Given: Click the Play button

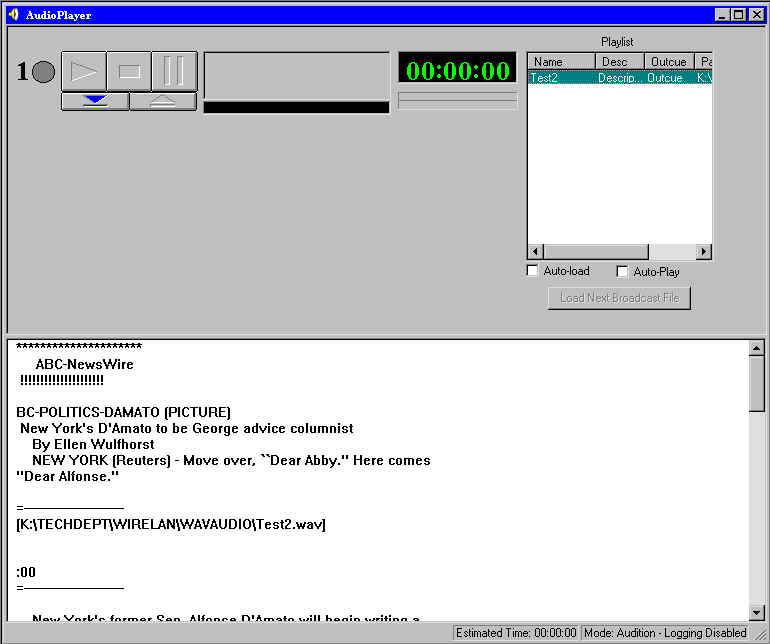Looking at the screenshot, I should point(83,71).
